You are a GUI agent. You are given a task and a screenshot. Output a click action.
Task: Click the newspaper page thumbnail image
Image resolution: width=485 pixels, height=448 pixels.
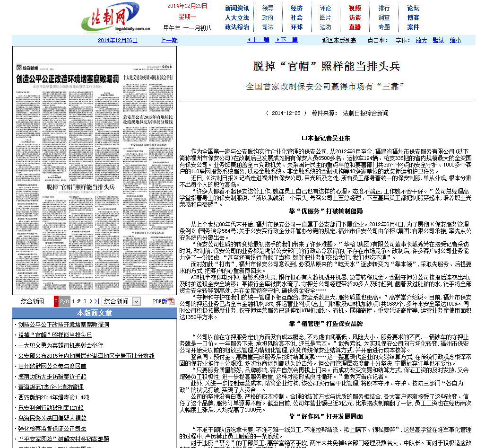click(x=95, y=170)
